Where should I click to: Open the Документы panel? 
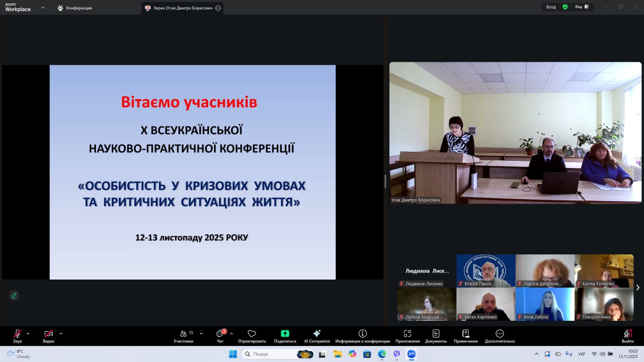click(436, 336)
